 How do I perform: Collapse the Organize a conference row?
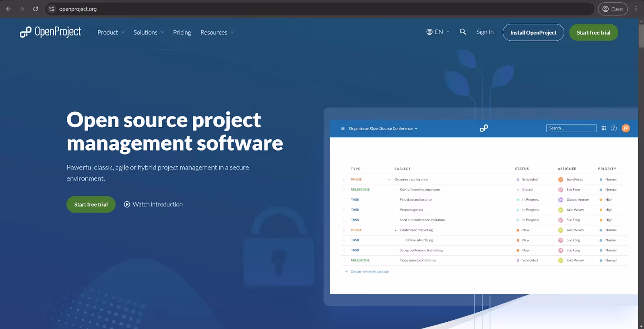(389, 180)
